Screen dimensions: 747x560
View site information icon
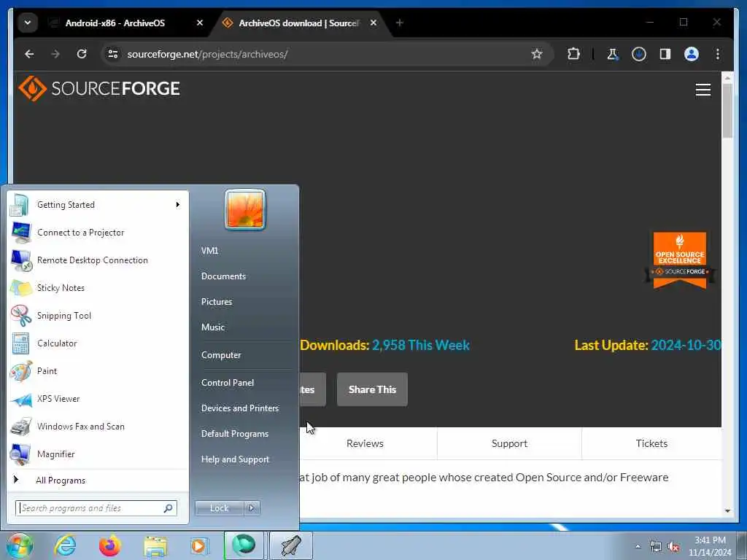[x=113, y=54]
